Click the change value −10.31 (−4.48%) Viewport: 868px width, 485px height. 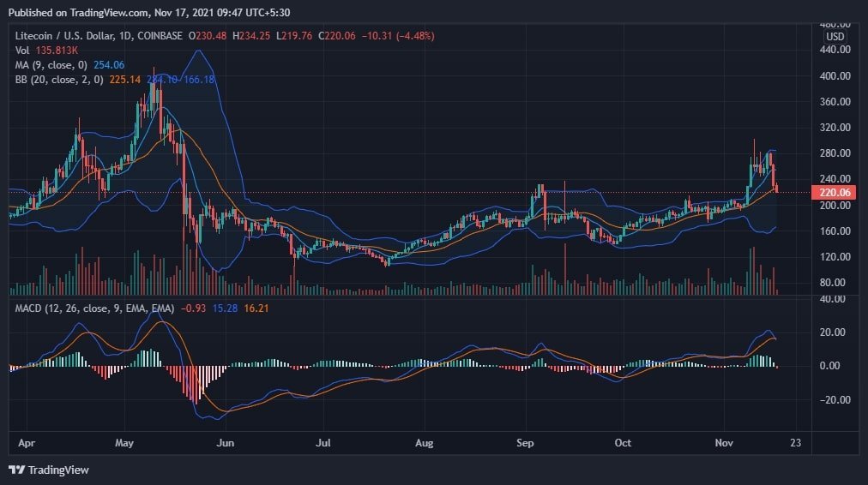tap(398, 36)
